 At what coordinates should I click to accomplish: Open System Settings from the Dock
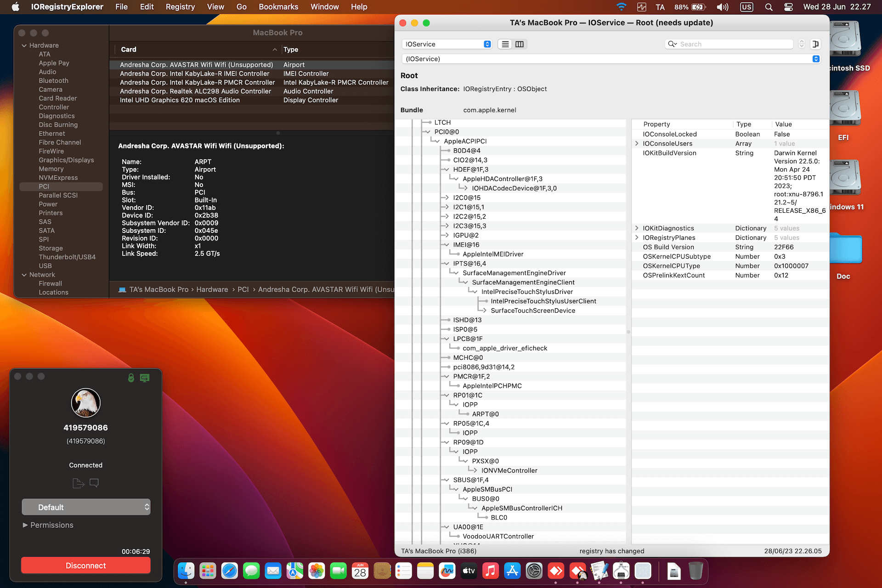[534, 571]
